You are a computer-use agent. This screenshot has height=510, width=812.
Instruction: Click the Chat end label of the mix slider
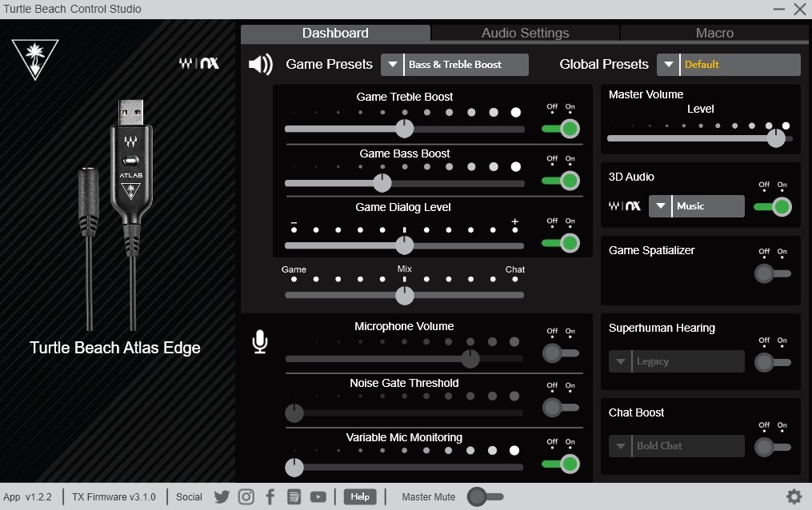pos(514,269)
